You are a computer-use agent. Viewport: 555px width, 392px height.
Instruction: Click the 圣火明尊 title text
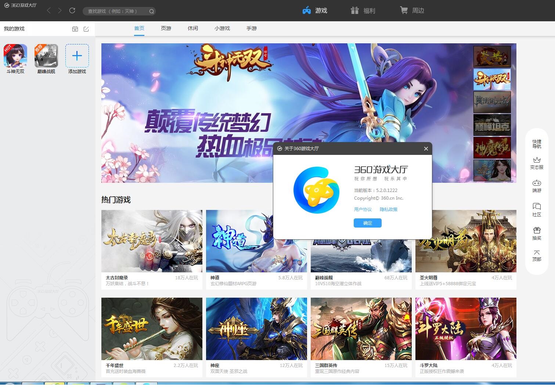pos(429,278)
